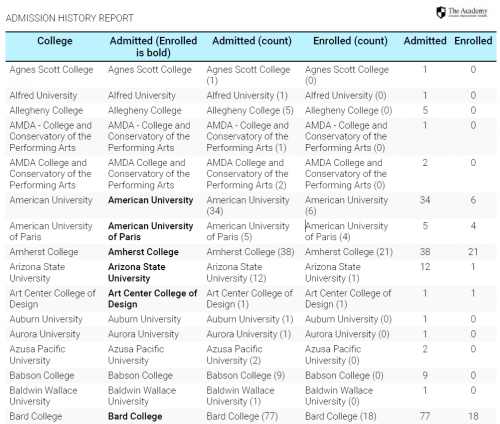Click Allegheny College in the College column
This screenshot has height=424, width=500.
pos(46,110)
